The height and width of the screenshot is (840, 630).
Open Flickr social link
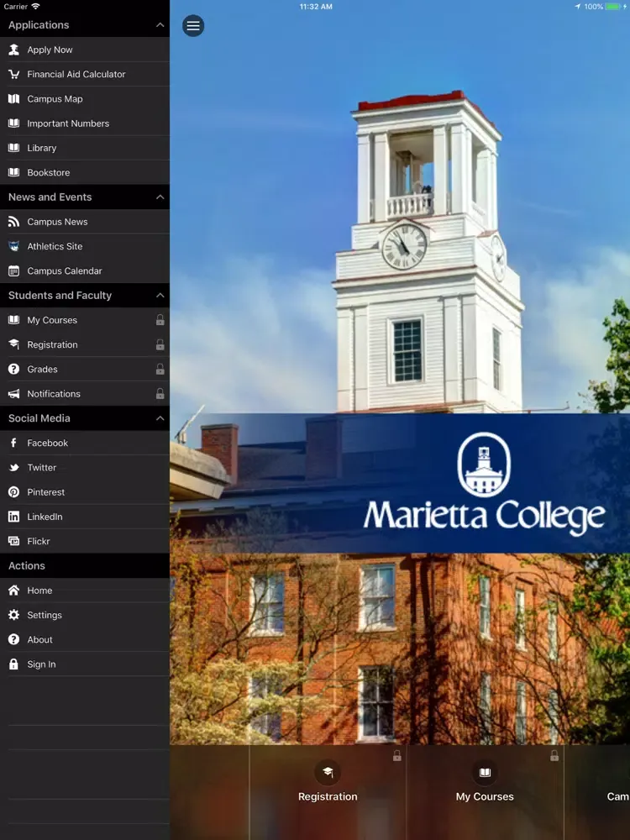click(x=85, y=541)
